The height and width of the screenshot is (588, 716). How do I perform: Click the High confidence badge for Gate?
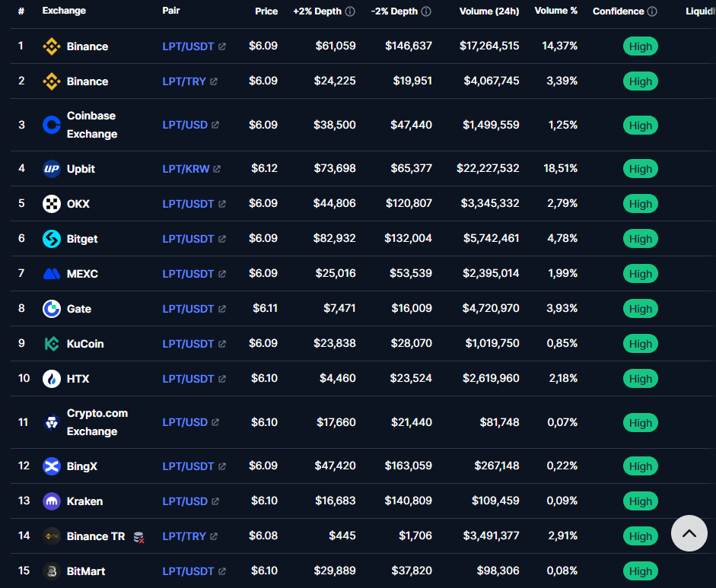pyautogui.click(x=640, y=308)
